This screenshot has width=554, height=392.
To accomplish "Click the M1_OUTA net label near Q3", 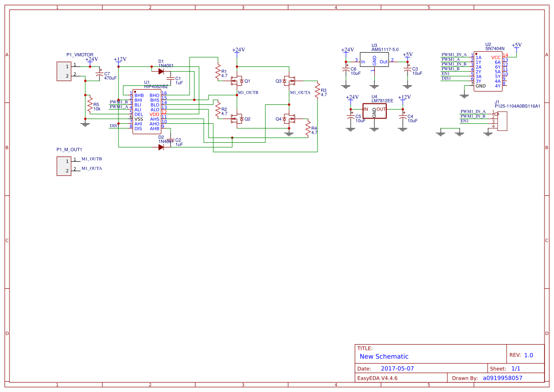I will (300, 92).
